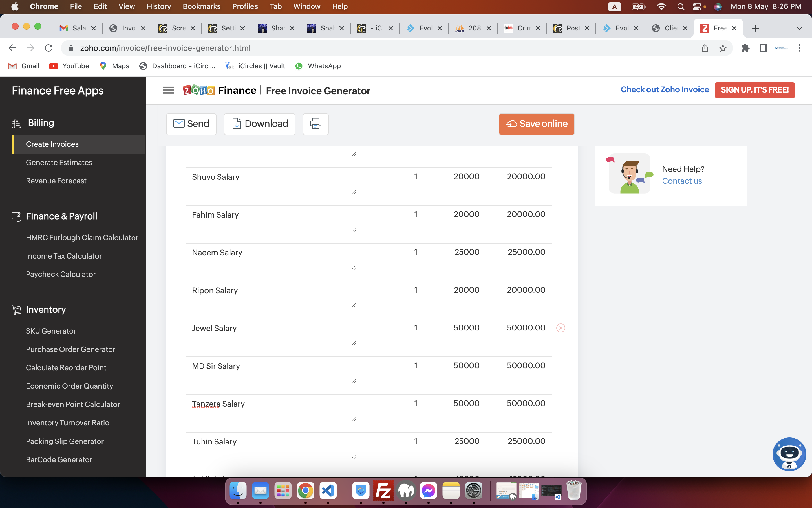Open Purchase Order Generator link
Screen dimensions: 812x508
(70, 349)
